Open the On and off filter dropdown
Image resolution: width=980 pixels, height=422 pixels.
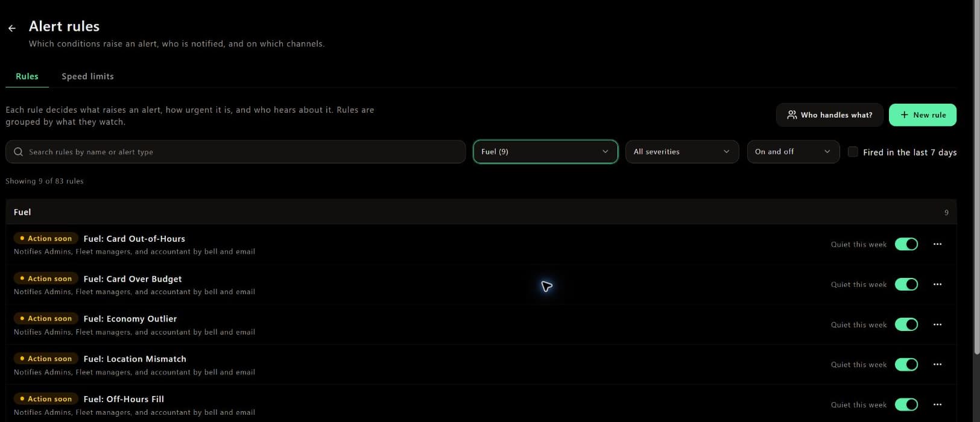pyautogui.click(x=793, y=152)
